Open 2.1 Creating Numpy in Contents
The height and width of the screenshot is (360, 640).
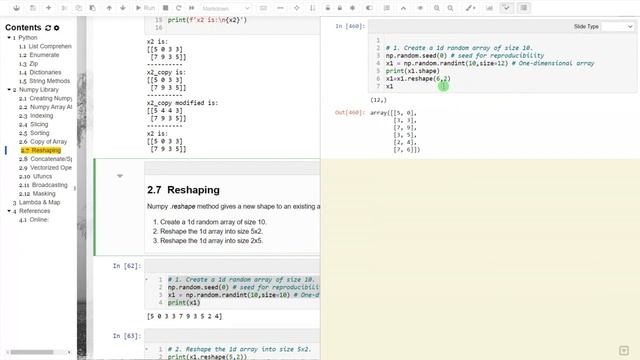45,98
